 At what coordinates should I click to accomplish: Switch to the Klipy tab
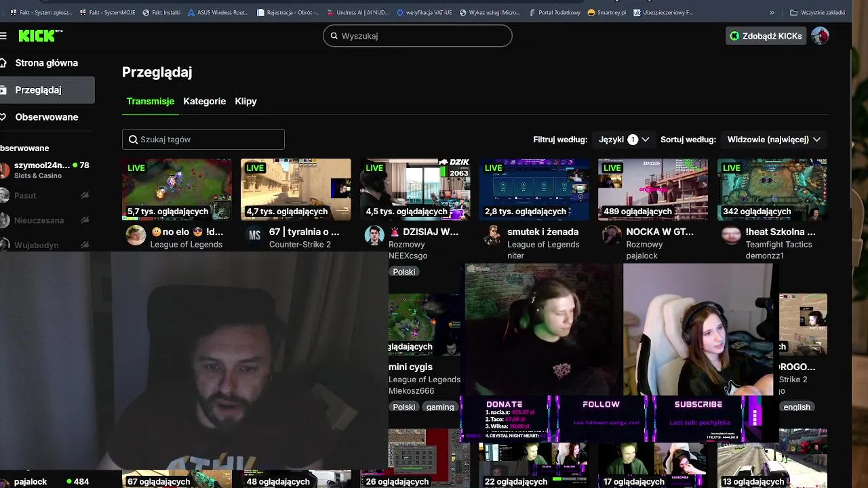pos(245,101)
